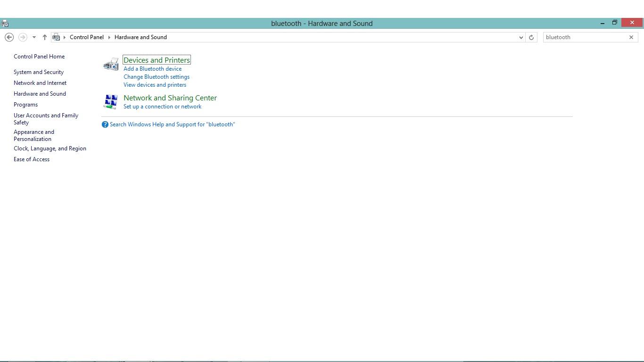Click the Back navigation arrow
Viewport: 644px width, 362px height.
coord(9,37)
